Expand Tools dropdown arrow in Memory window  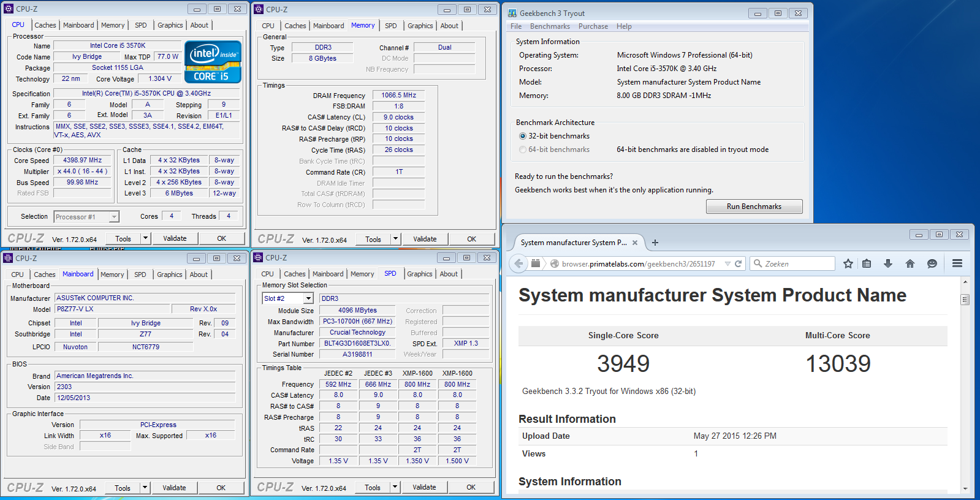click(x=395, y=239)
